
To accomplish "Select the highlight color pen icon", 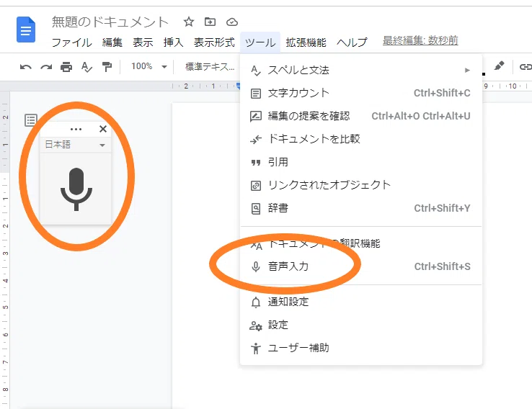I will tap(499, 66).
